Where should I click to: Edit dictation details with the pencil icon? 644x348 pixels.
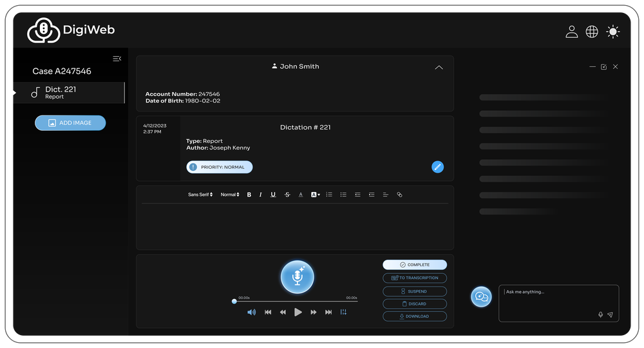click(x=437, y=167)
